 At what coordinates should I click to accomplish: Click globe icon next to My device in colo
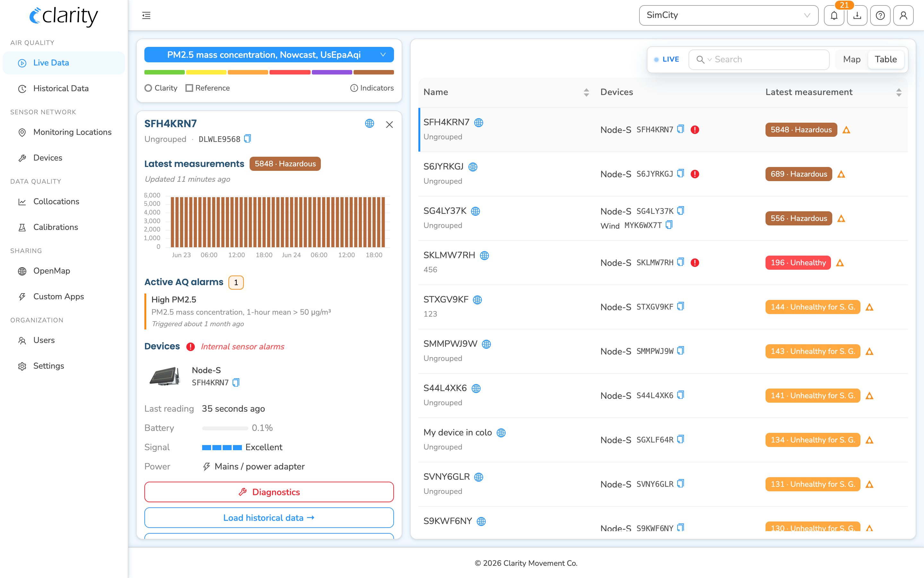501,433
